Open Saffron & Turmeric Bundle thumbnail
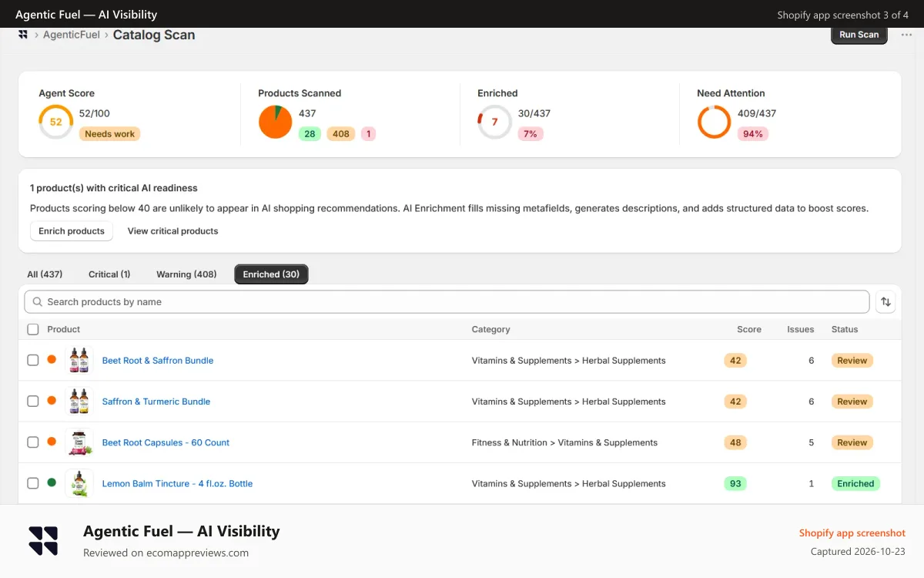Image resolution: width=924 pixels, height=578 pixels. point(79,401)
